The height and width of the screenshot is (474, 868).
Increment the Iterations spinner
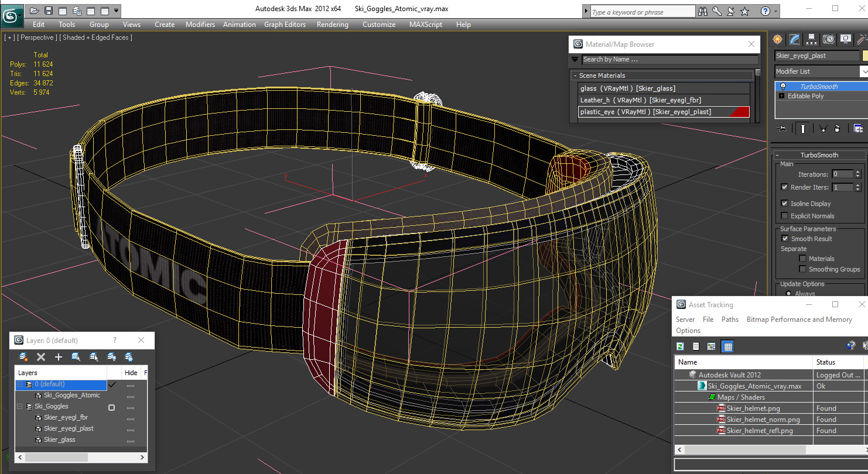858,172
